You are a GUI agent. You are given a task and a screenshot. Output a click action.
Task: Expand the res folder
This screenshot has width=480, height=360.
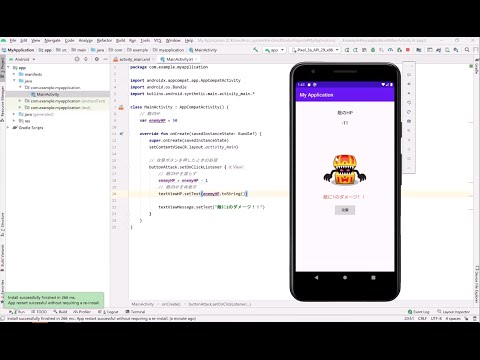pos(14,121)
